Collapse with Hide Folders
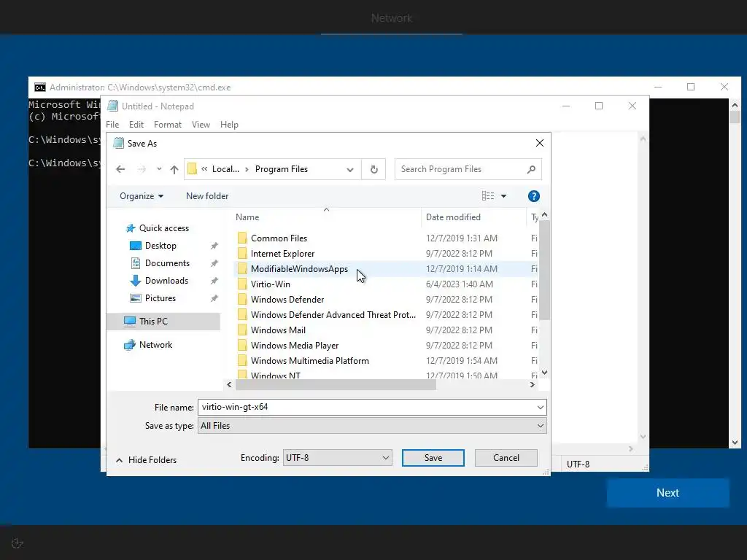Screen dimensions: 747x560 pos(146,460)
